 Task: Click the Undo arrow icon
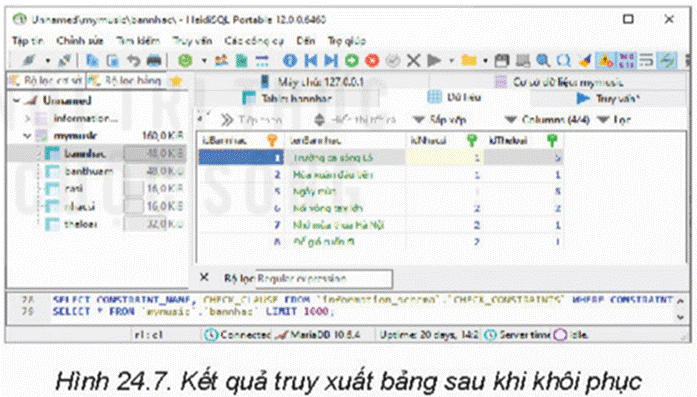pos(133,60)
